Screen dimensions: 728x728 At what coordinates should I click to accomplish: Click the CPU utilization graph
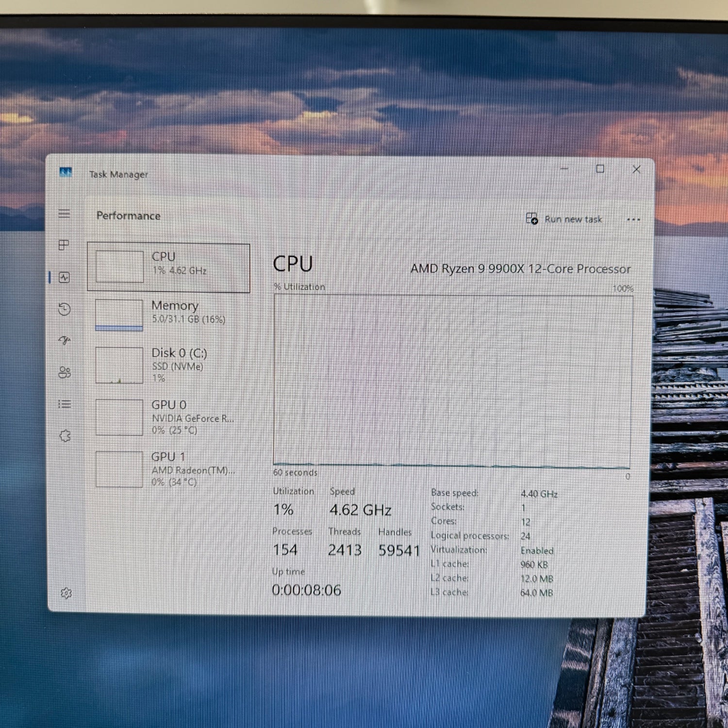click(452, 381)
